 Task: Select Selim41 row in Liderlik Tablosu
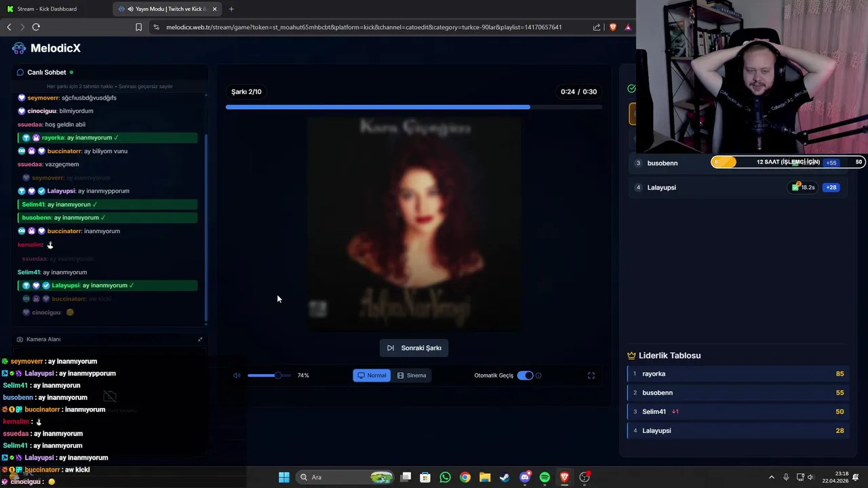coord(738,412)
